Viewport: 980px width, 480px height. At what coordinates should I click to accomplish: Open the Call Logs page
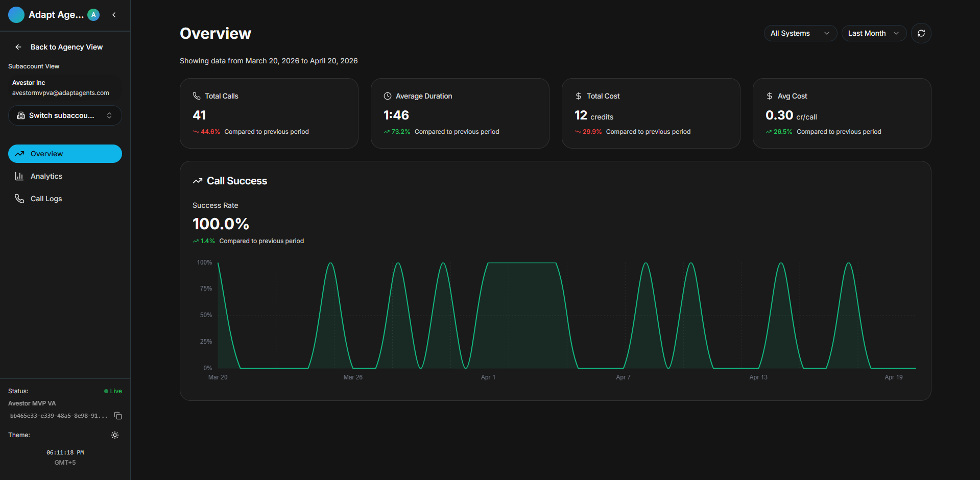65,199
